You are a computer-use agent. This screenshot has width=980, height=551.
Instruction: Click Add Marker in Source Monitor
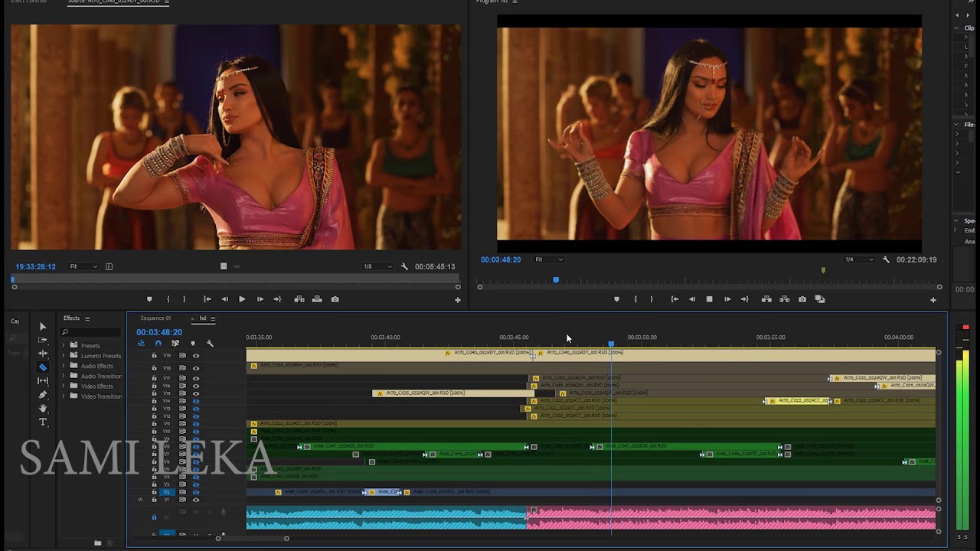coord(149,299)
